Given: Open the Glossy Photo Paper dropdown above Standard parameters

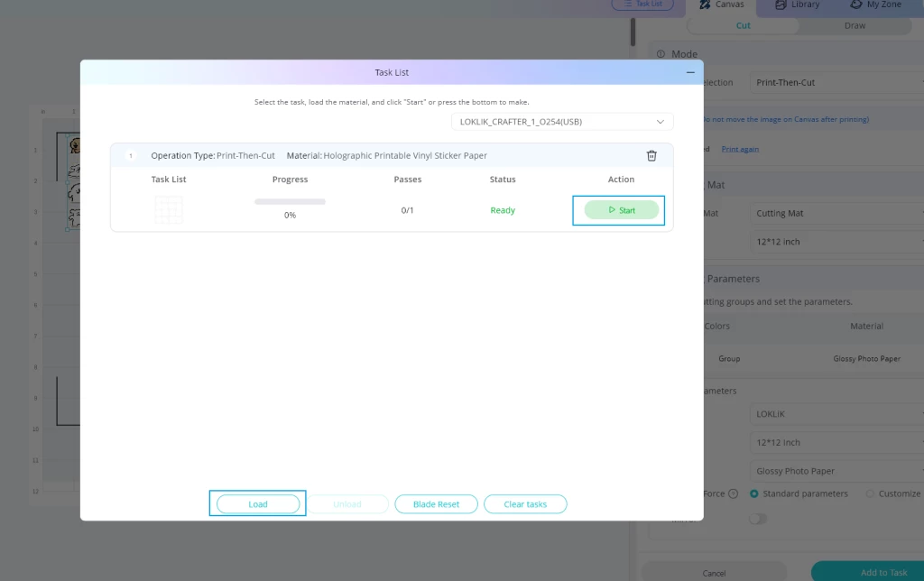Looking at the screenshot, I should coord(836,471).
